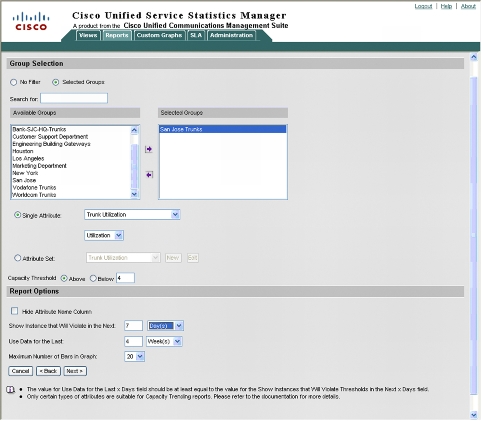This screenshot has width=482, height=421.
Task: Check Hide Attribute Name Column box
Action: (x=14, y=311)
